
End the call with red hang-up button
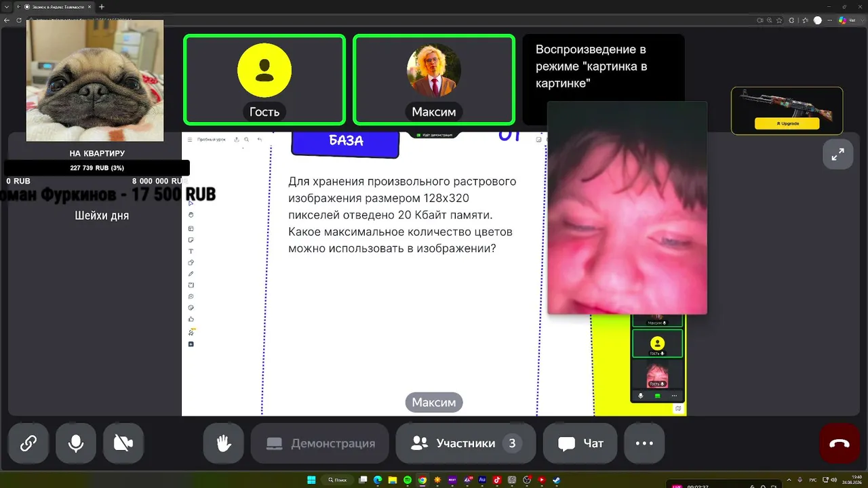840,443
